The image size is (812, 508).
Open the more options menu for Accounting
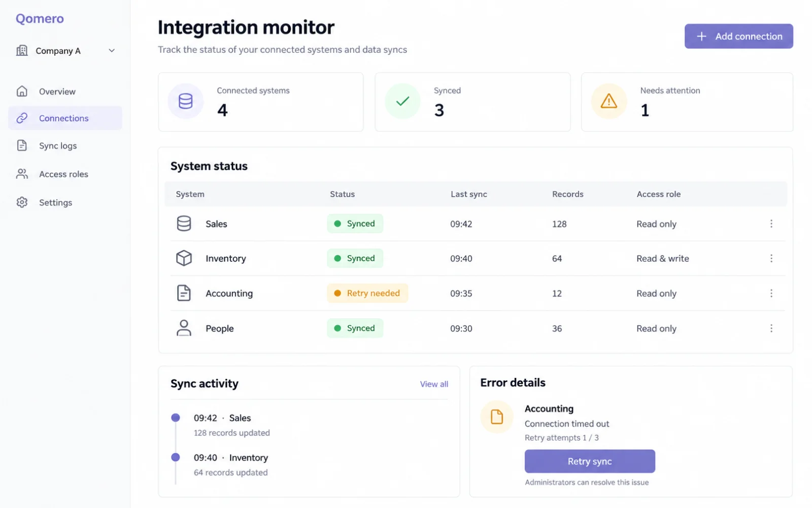point(771,293)
